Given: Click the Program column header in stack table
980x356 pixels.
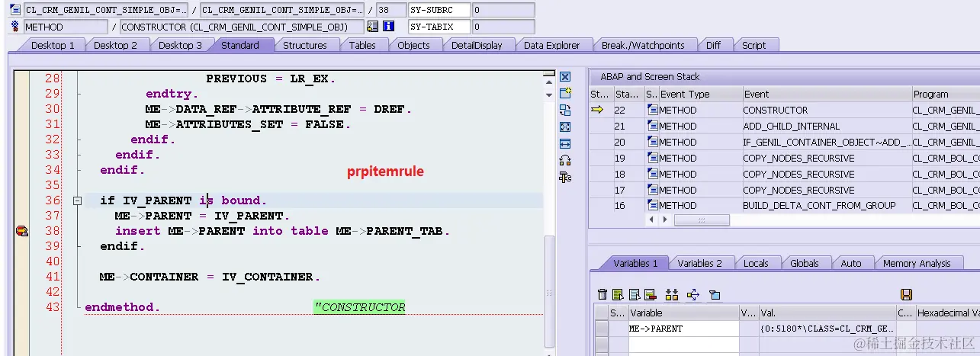Looking at the screenshot, I should pyautogui.click(x=946, y=95).
